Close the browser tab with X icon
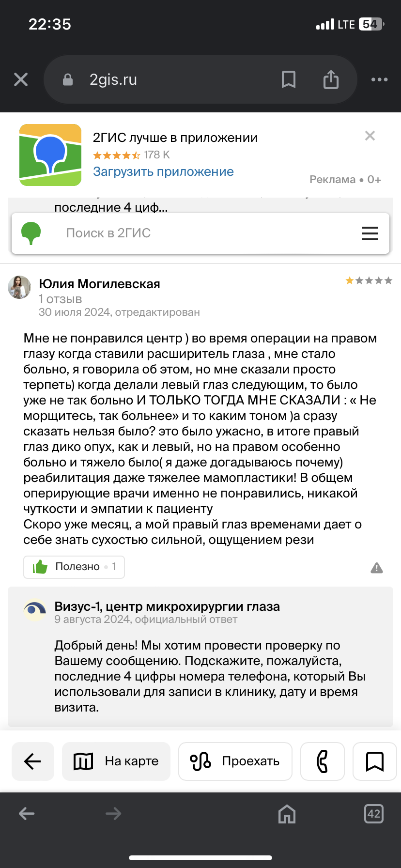Image resolution: width=401 pixels, height=868 pixels. click(21, 79)
